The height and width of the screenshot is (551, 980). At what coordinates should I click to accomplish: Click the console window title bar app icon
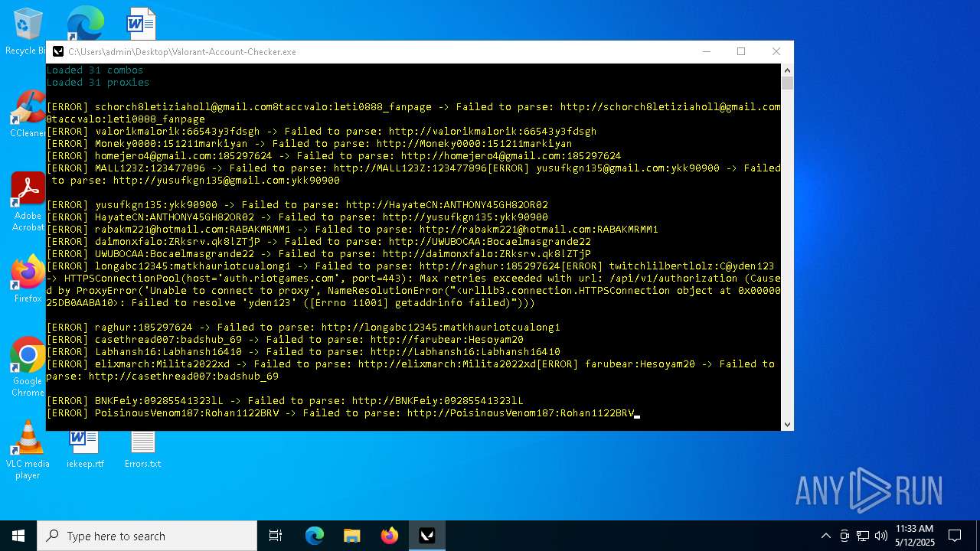(58, 51)
